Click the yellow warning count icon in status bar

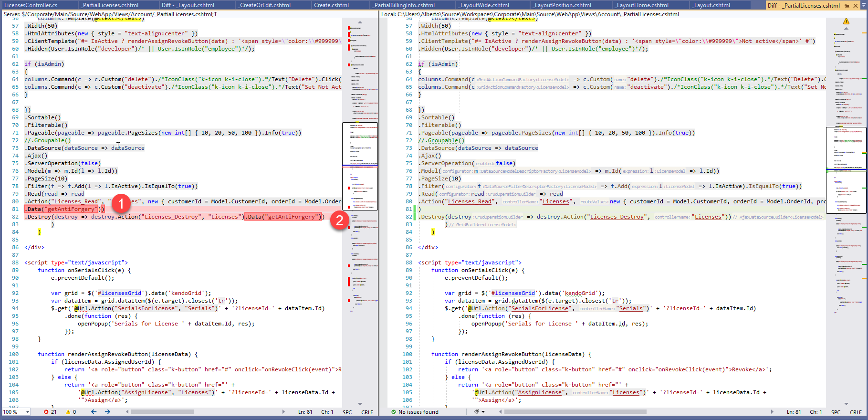point(68,412)
